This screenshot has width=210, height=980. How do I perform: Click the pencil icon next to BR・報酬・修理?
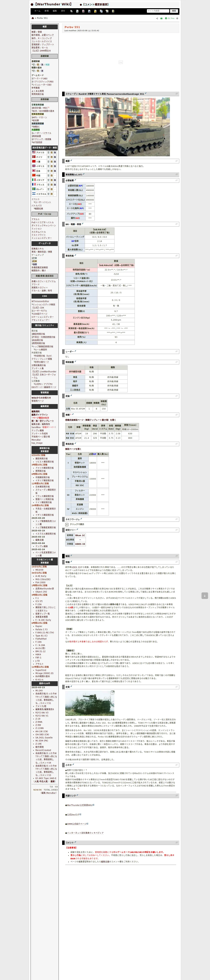[83, 224]
